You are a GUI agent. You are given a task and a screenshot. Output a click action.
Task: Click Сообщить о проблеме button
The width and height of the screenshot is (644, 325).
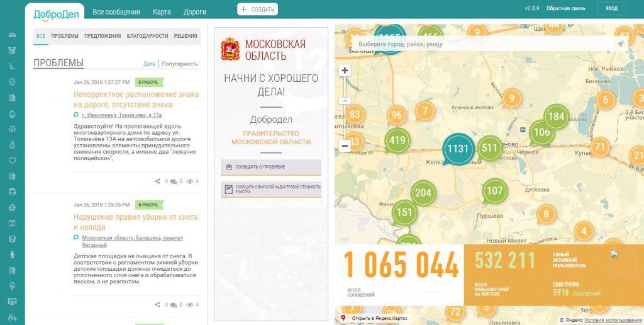click(271, 167)
